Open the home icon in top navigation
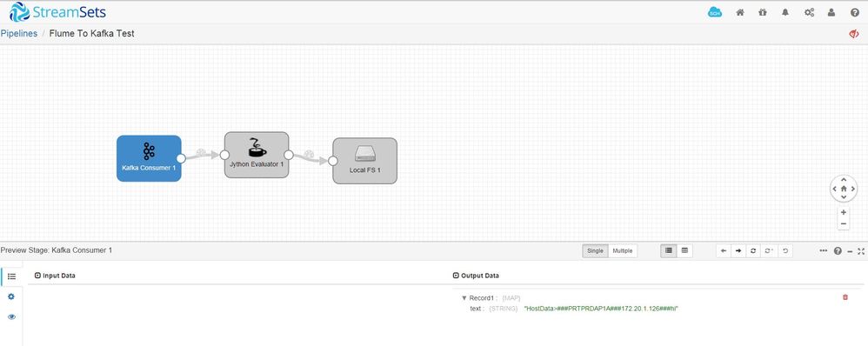Viewport: 868px width, 346px height. point(739,12)
